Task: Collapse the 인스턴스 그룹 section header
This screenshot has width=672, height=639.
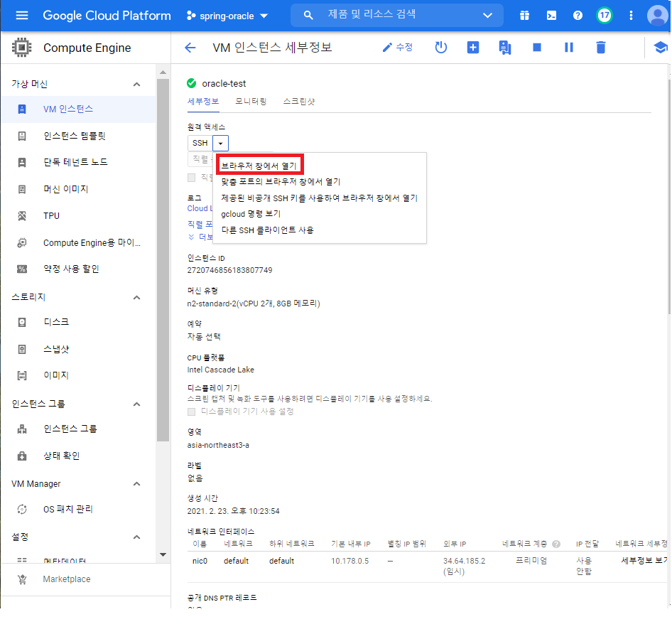Action: tap(136, 404)
